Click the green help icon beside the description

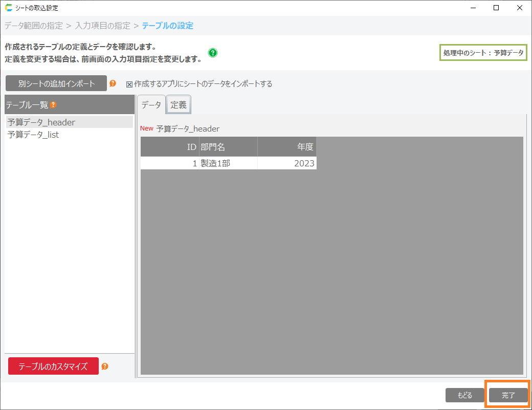pyautogui.click(x=213, y=53)
